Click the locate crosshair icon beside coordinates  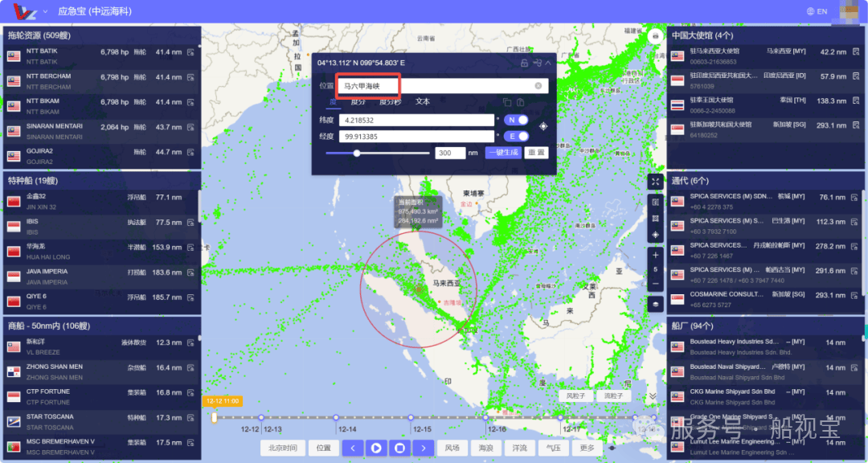click(x=543, y=127)
